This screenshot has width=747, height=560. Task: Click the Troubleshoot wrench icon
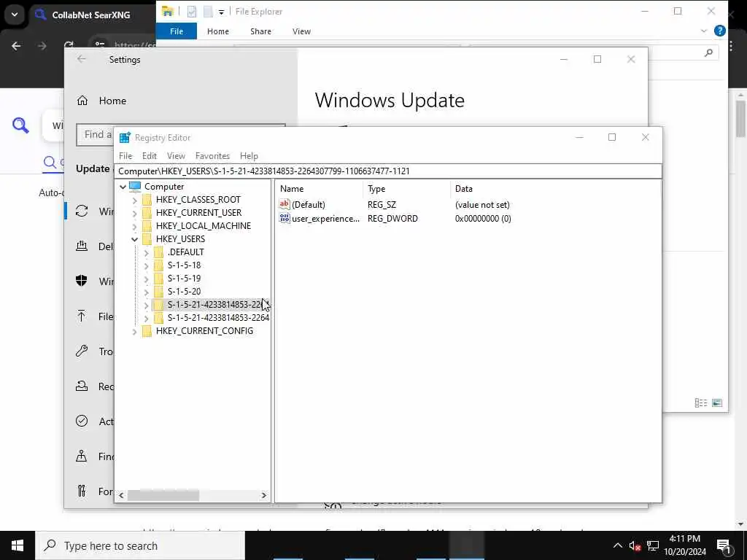coord(82,351)
